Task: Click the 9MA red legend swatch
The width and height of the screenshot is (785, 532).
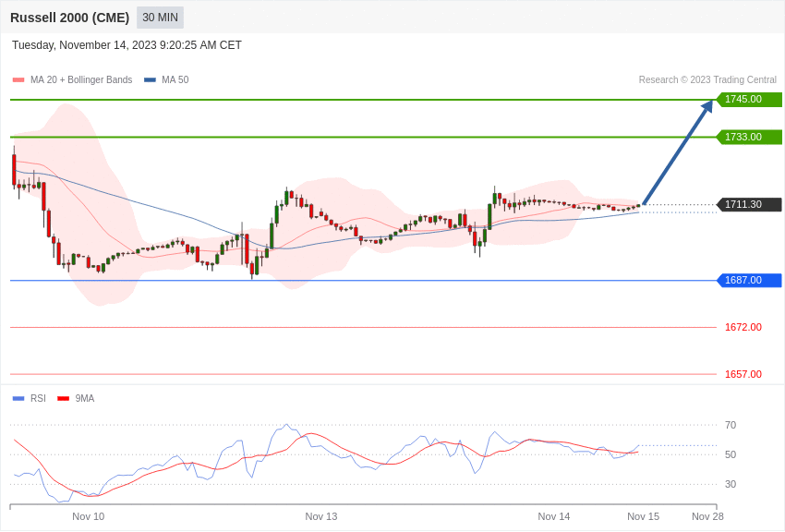Action: point(63,398)
